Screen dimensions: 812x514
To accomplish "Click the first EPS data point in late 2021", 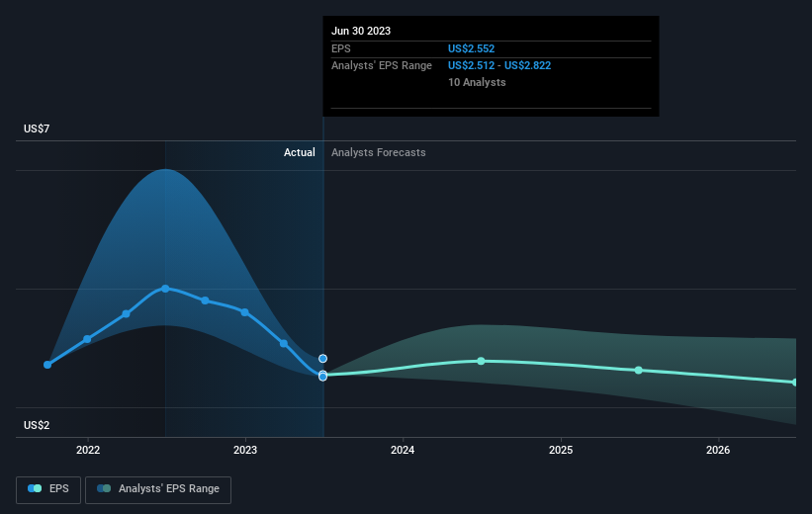I will coord(47,365).
